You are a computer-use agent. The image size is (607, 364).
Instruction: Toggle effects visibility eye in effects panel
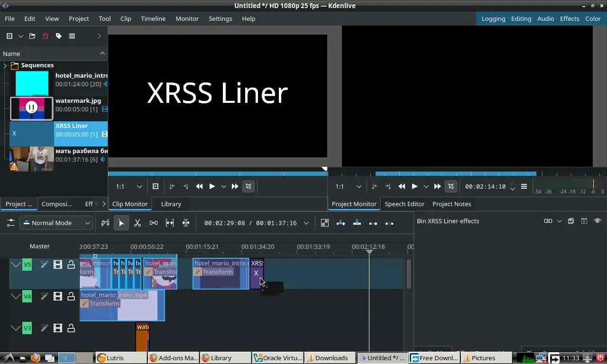(x=598, y=221)
